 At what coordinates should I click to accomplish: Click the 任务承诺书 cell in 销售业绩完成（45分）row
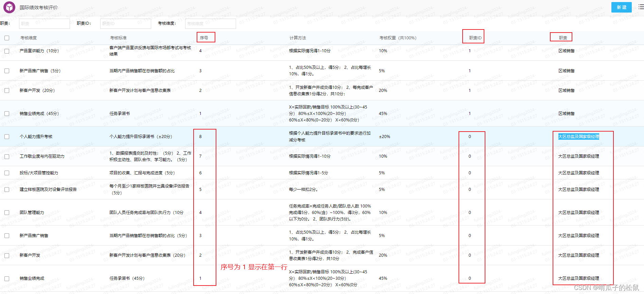[x=120, y=114]
